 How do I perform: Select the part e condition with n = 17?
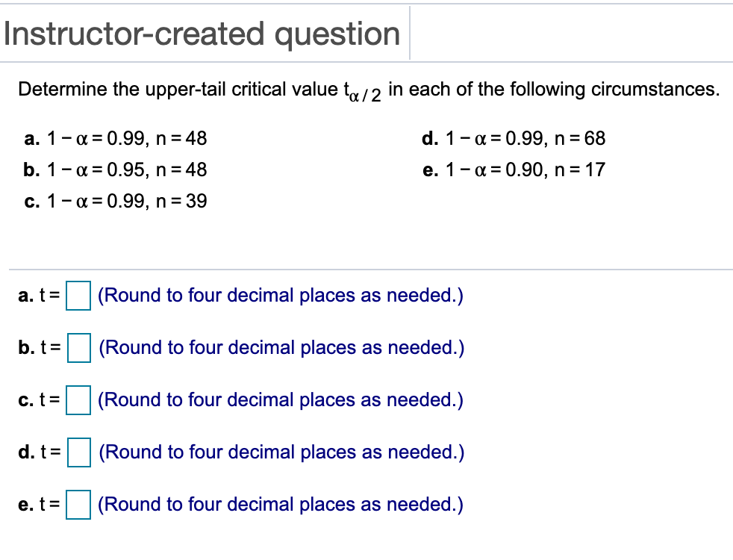click(x=514, y=169)
